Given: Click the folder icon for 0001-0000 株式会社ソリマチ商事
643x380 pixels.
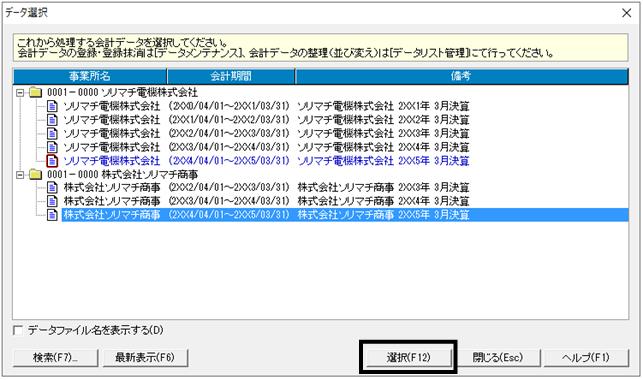Looking at the screenshot, I should pos(36,175).
